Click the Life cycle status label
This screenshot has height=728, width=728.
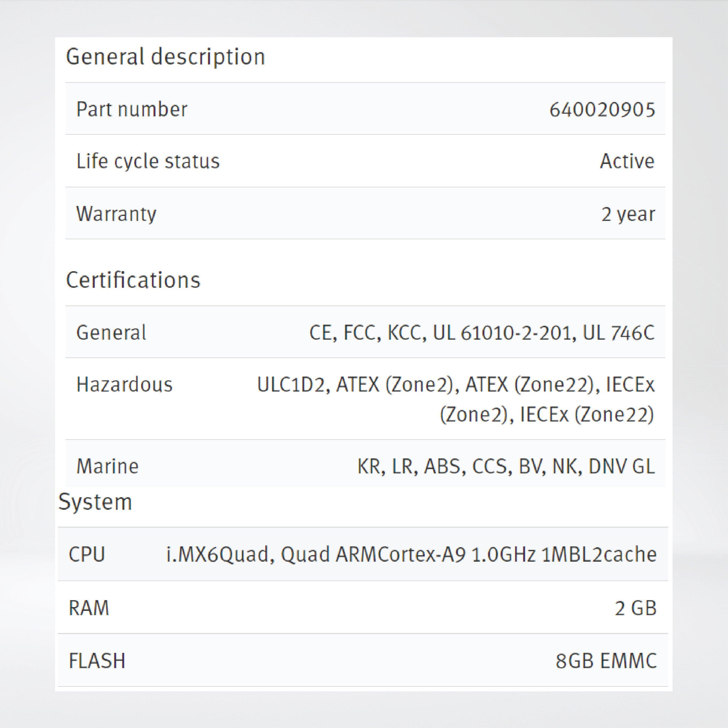click(x=148, y=162)
